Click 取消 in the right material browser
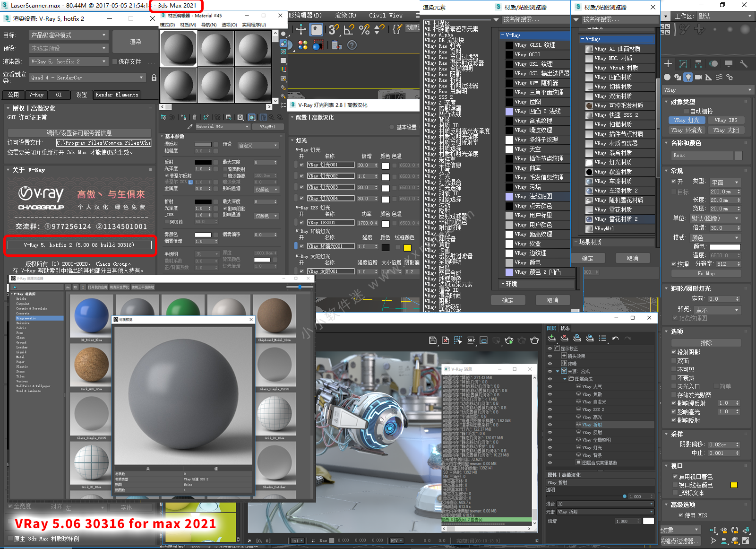 tap(633, 258)
